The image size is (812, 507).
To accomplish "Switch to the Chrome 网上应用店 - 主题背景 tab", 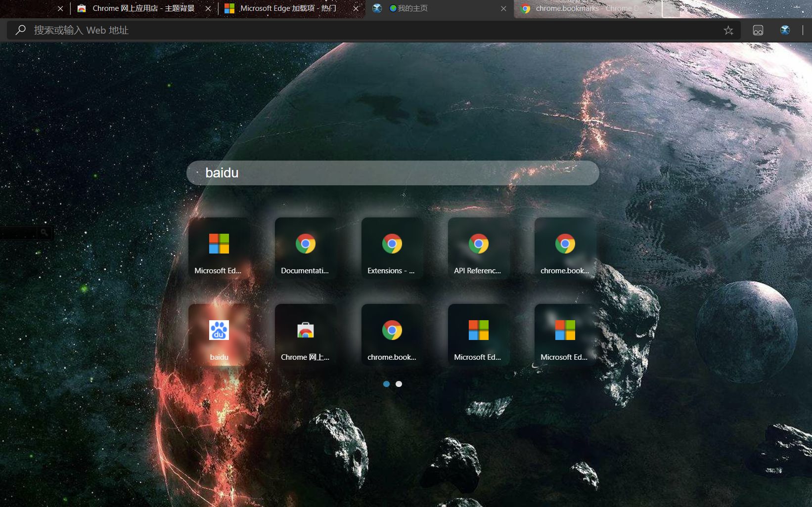I will 144,8.
